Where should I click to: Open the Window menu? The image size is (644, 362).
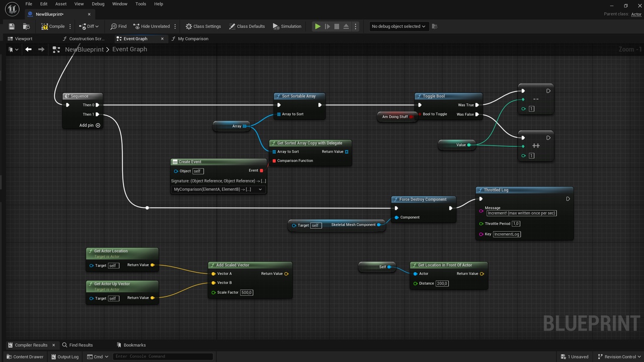coord(120,4)
